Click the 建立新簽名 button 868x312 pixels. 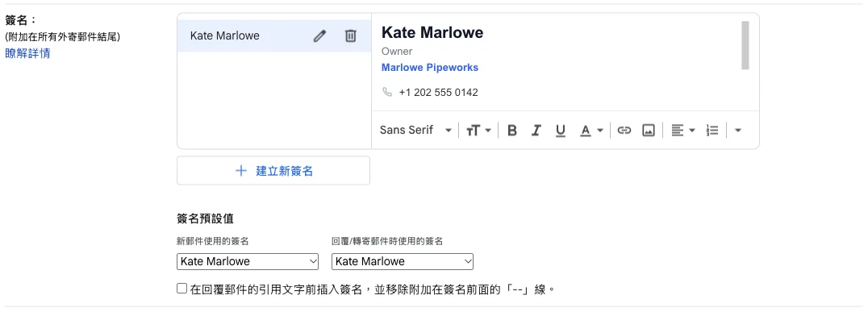click(x=273, y=170)
